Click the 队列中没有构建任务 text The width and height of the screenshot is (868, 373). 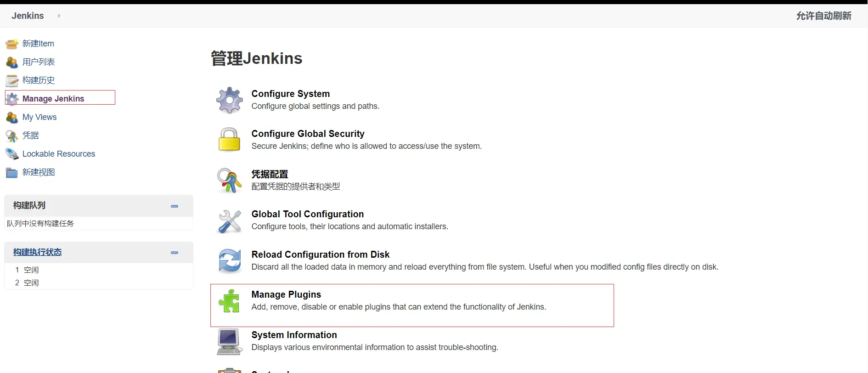point(40,223)
